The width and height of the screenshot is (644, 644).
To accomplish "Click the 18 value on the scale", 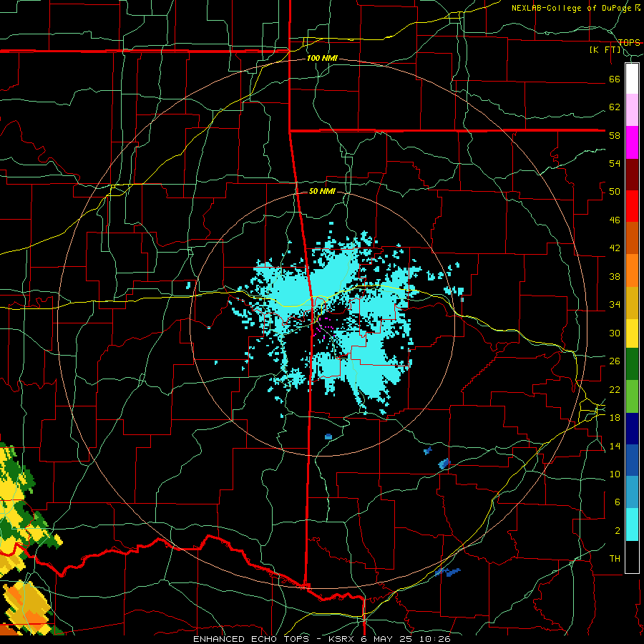I will pos(615,418).
